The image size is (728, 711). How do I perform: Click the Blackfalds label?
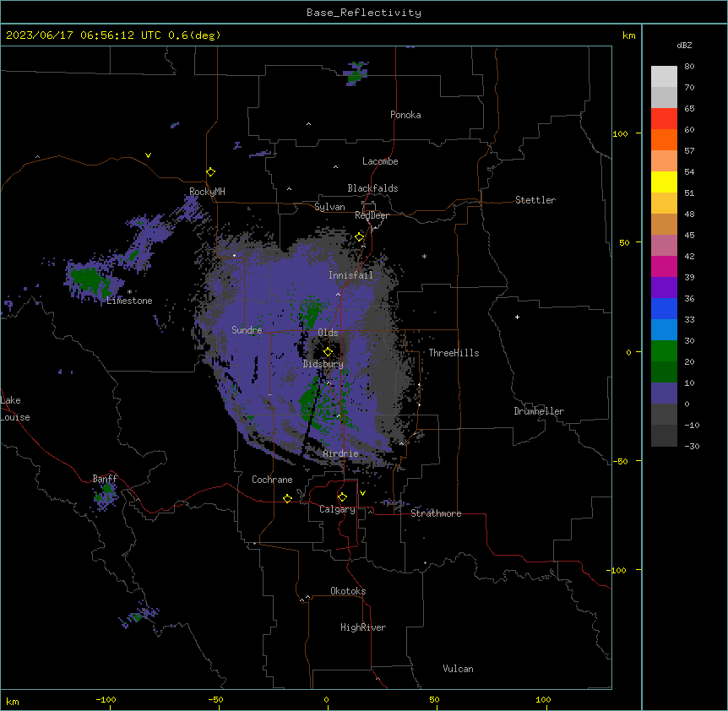[x=372, y=188]
